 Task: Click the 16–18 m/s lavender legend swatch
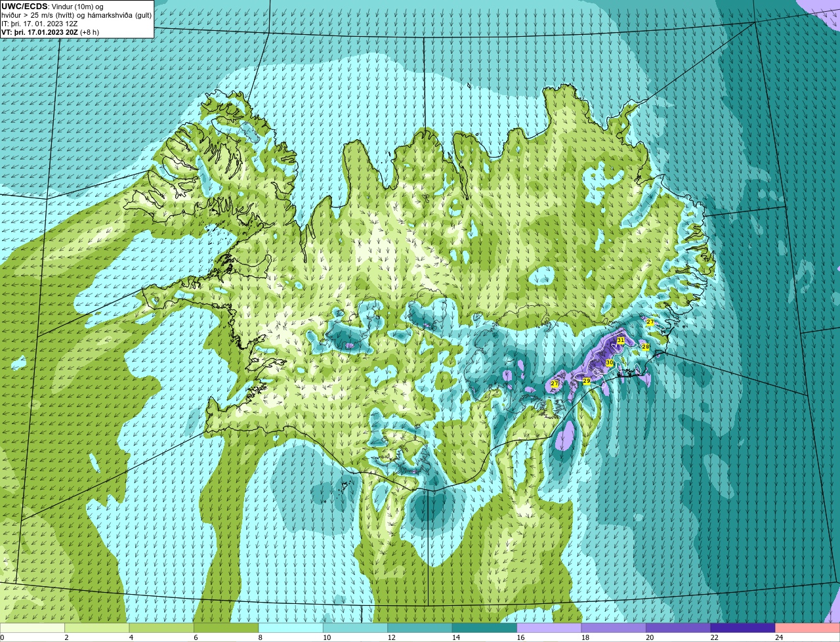pos(549,628)
